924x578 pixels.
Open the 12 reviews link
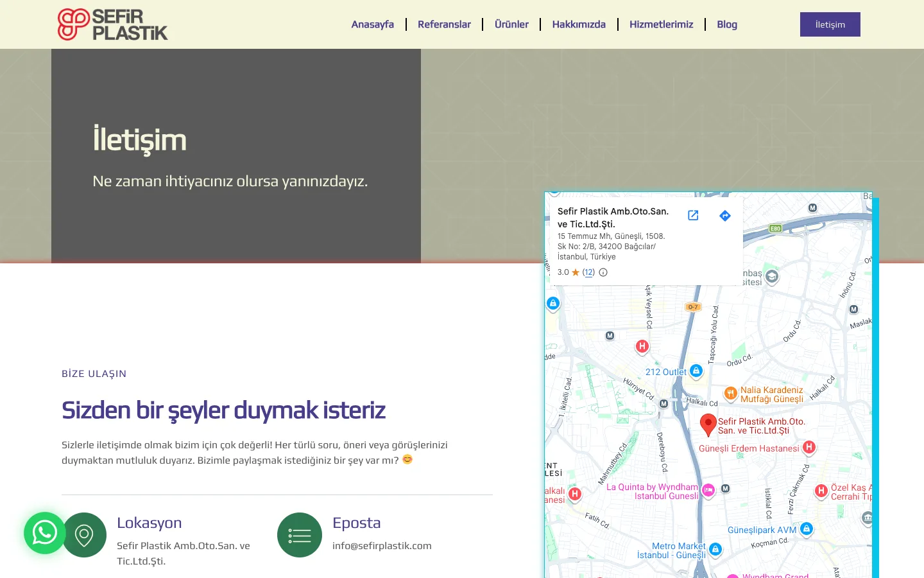click(588, 272)
